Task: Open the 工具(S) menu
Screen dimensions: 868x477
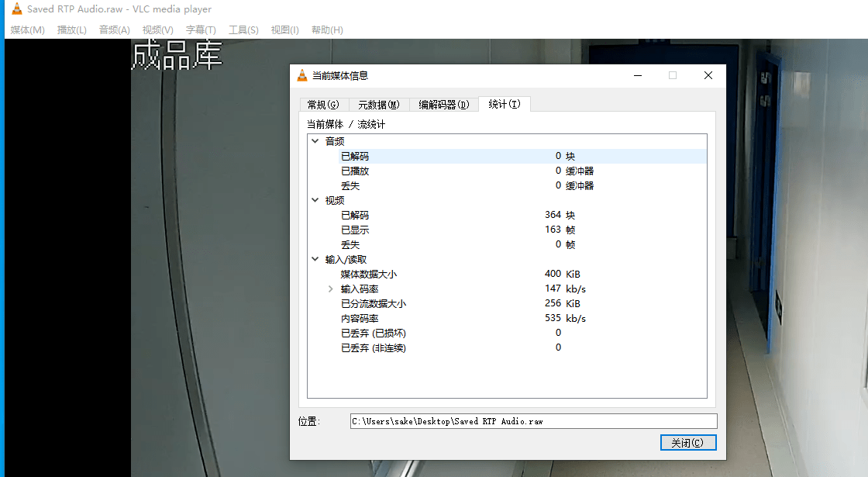Action: pyautogui.click(x=243, y=30)
